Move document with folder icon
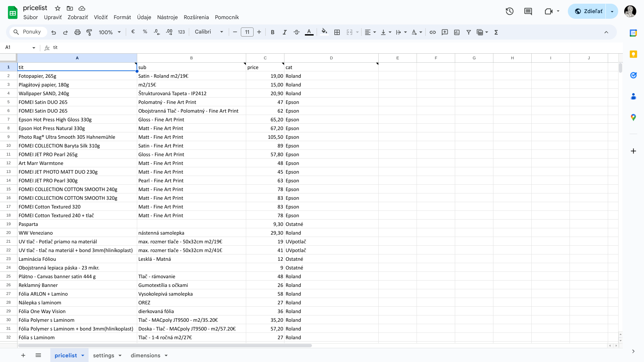Image resolution: width=644 pixels, height=362 pixels. (x=70, y=8)
